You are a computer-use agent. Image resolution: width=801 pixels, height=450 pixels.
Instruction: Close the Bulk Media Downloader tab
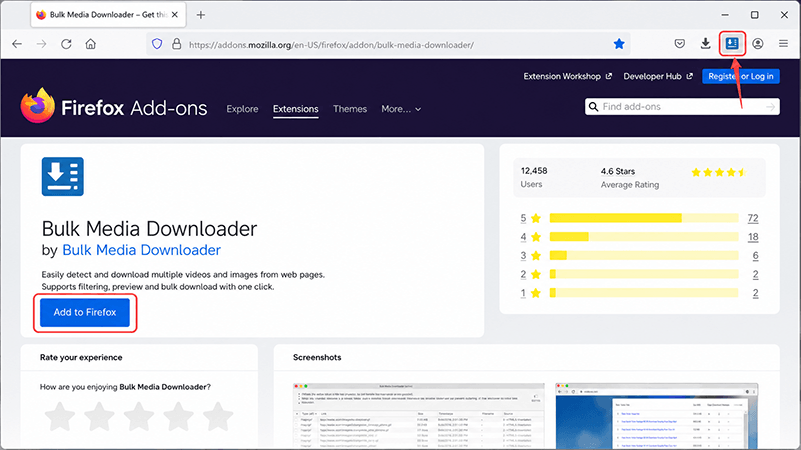coord(175,15)
